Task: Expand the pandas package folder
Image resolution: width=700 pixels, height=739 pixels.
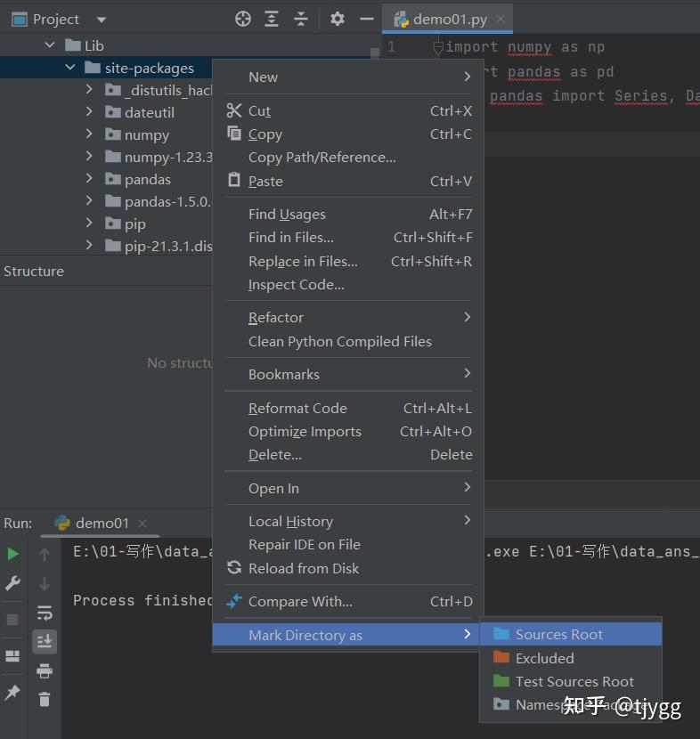Action: [x=89, y=178]
